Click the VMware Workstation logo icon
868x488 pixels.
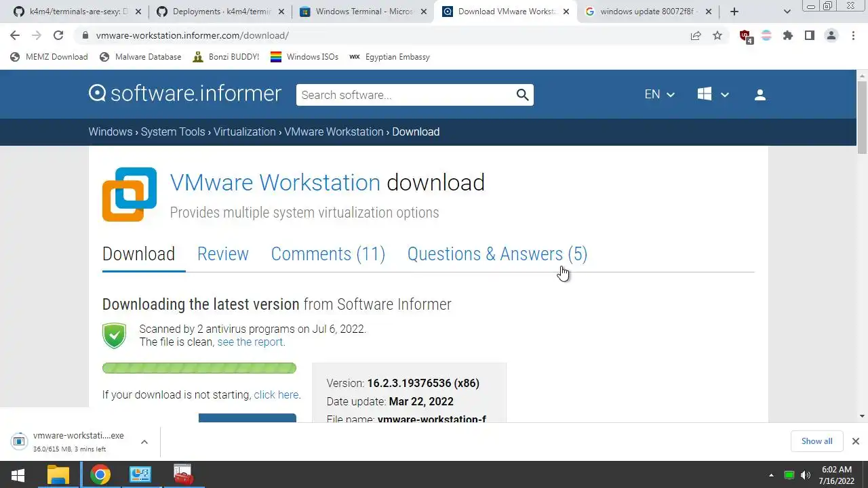click(x=130, y=195)
